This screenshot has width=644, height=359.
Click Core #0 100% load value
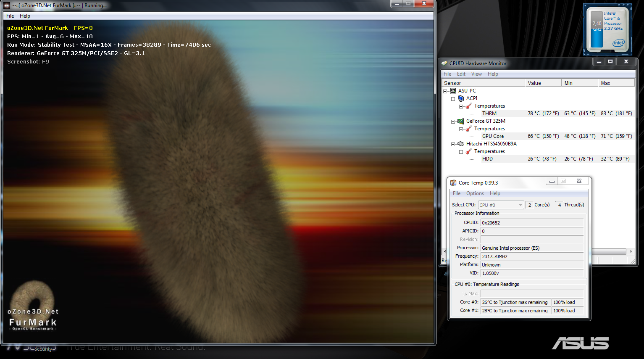[x=568, y=302]
